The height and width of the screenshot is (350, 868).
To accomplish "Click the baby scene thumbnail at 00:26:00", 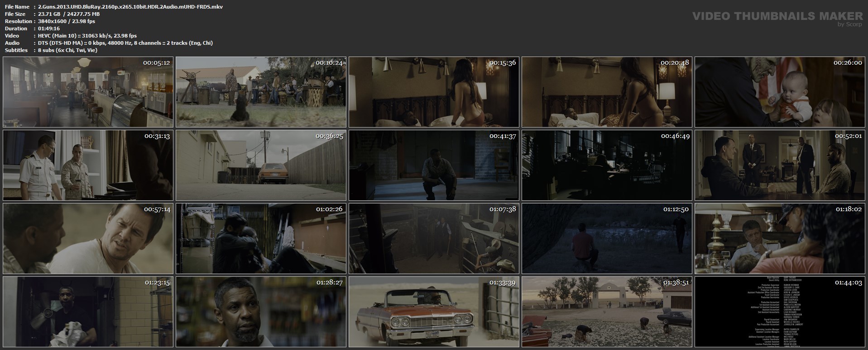I will (780, 92).
